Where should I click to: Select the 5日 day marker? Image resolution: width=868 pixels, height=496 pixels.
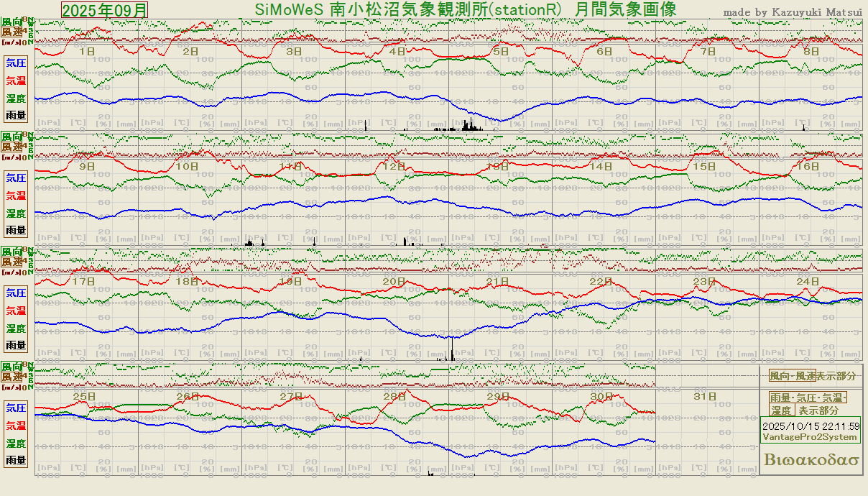click(501, 52)
